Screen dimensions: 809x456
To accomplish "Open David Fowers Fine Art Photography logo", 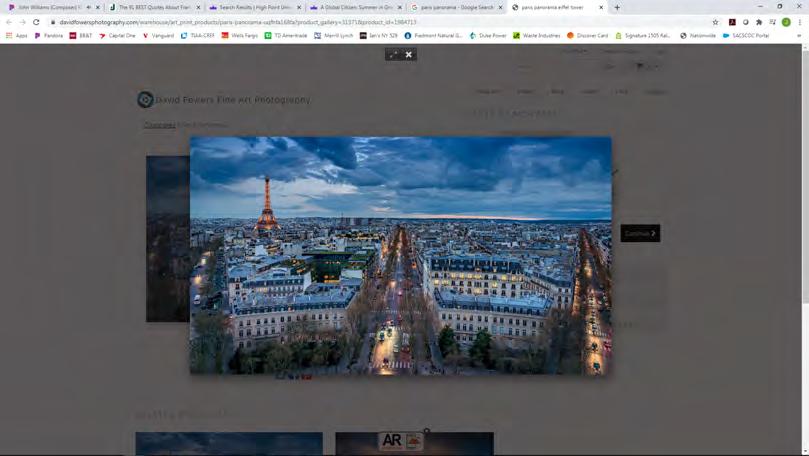I will (x=223, y=100).
